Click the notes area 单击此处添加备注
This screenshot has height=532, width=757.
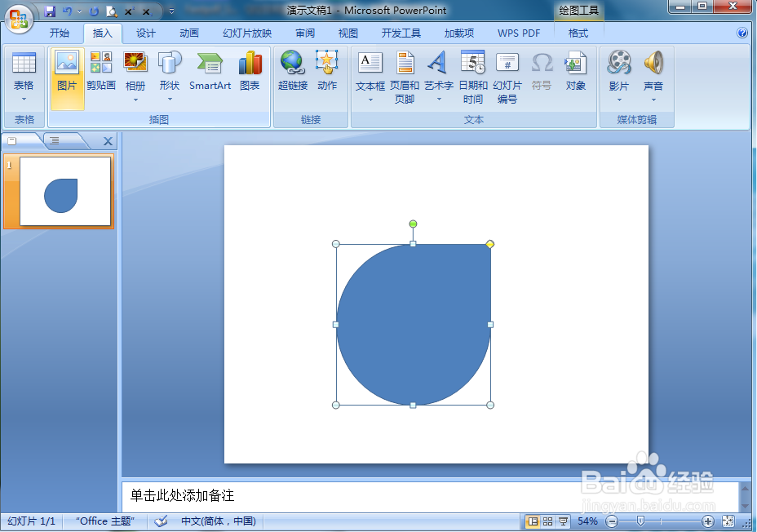pos(430,496)
